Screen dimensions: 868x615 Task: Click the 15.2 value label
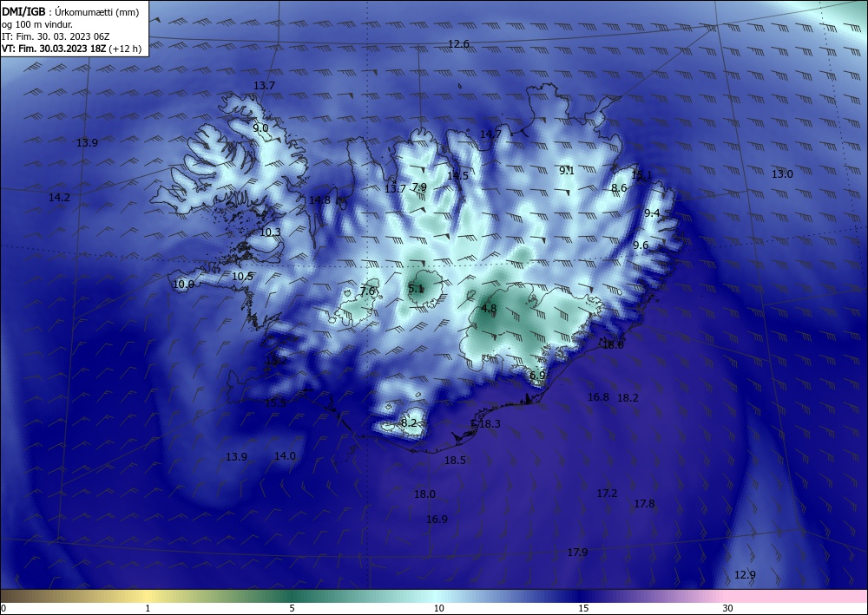276,361
